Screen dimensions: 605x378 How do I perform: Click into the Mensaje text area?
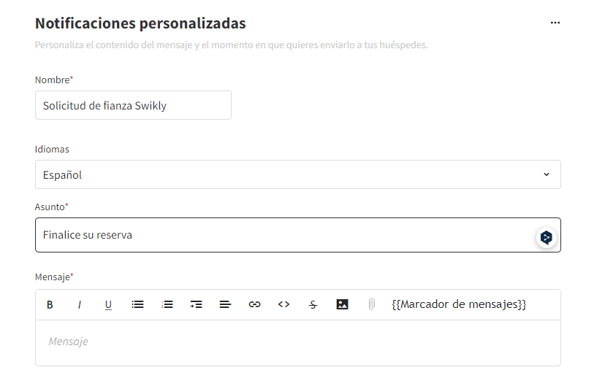[298, 343]
